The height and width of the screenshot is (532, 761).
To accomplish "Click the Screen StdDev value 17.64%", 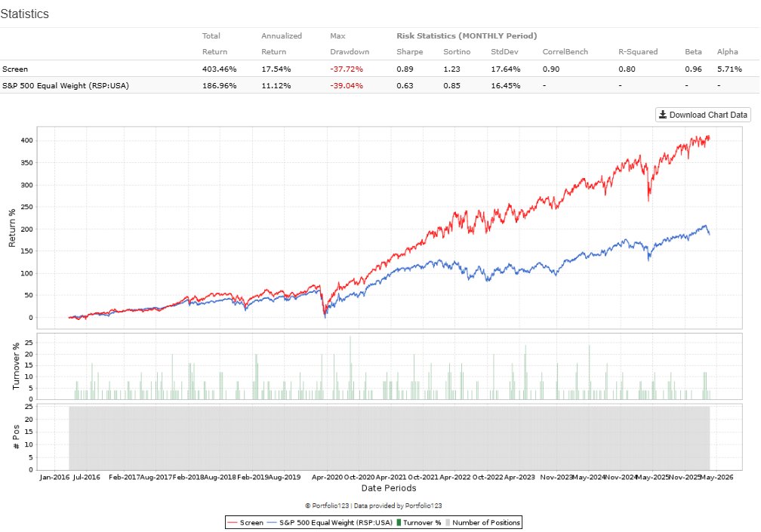I will click(x=505, y=69).
